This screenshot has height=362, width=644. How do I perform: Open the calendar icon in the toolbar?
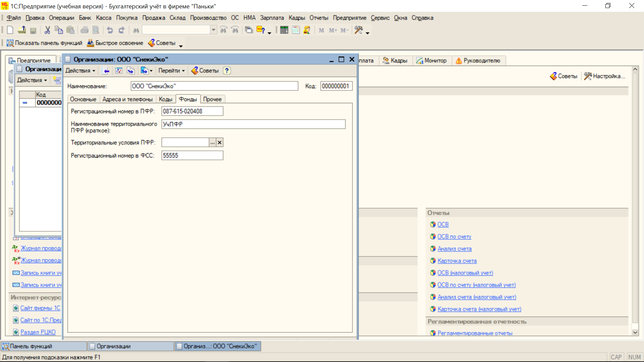296,30
